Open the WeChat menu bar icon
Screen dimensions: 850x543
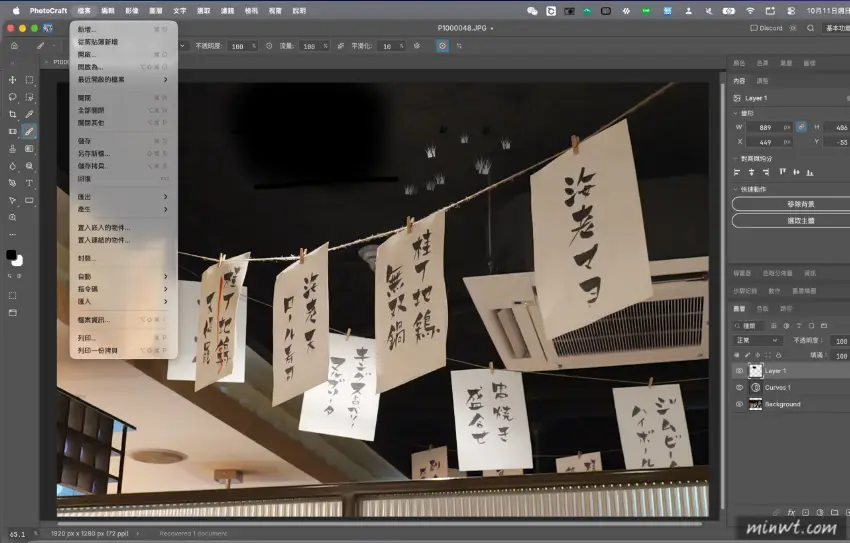532,10
